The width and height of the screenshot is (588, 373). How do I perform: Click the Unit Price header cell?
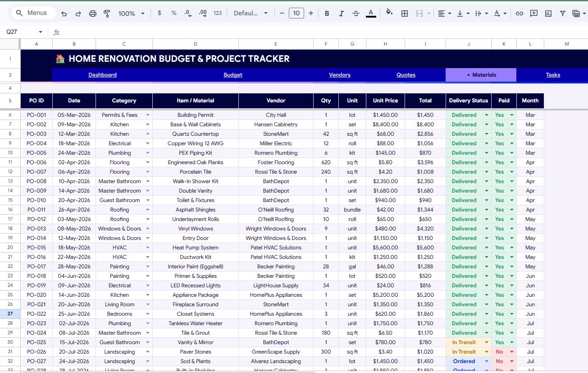click(385, 101)
